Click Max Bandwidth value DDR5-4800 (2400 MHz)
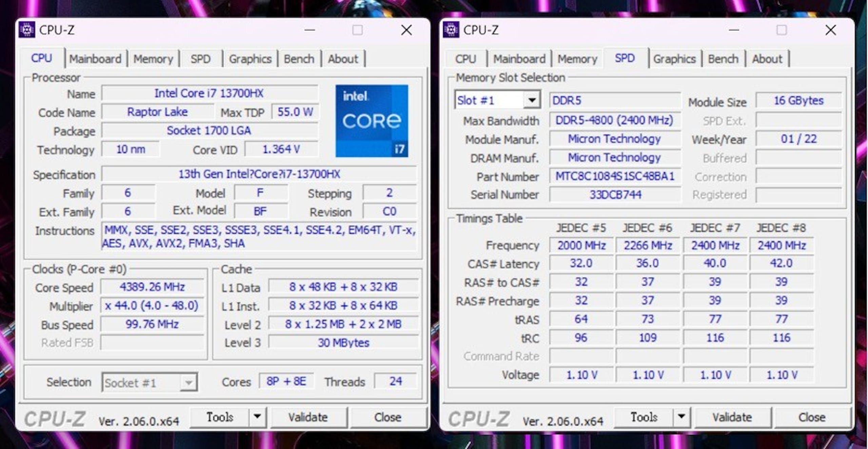The height and width of the screenshot is (449, 868). [615, 120]
